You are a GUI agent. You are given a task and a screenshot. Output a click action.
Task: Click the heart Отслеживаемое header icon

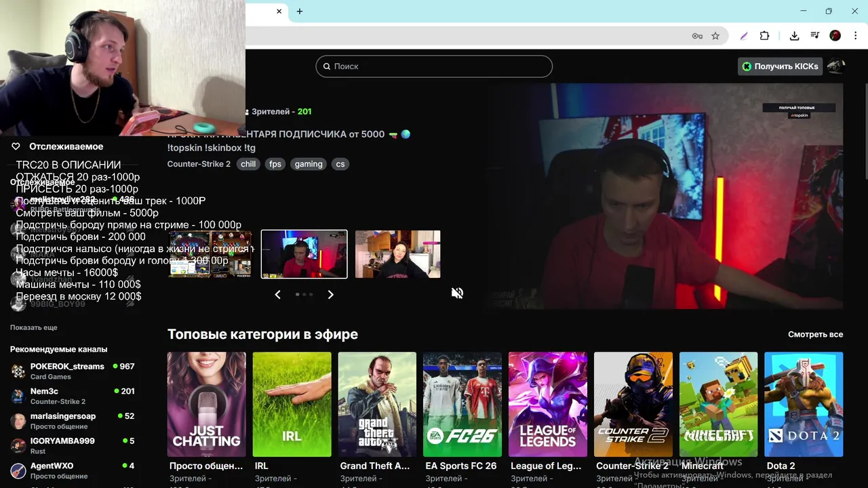16,146
